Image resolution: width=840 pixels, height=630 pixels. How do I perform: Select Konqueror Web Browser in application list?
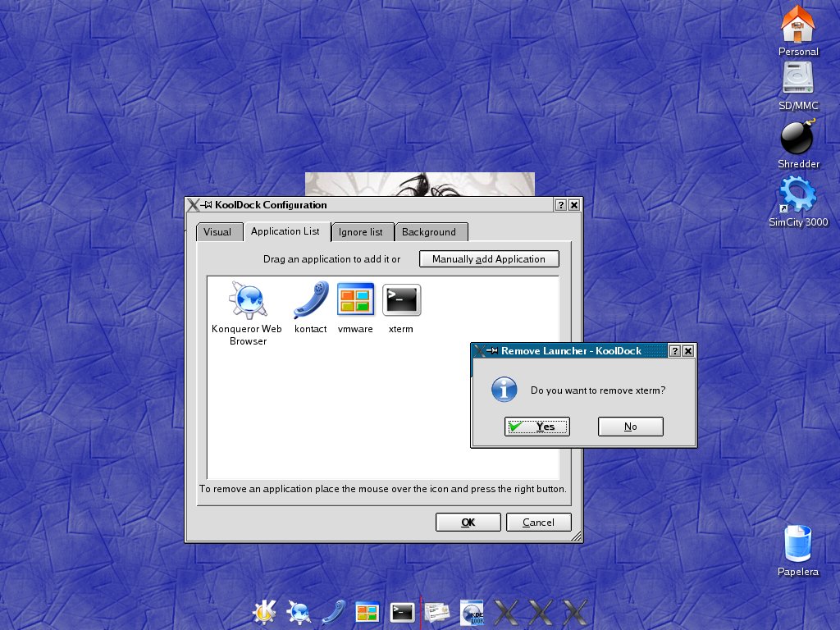pyautogui.click(x=248, y=314)
